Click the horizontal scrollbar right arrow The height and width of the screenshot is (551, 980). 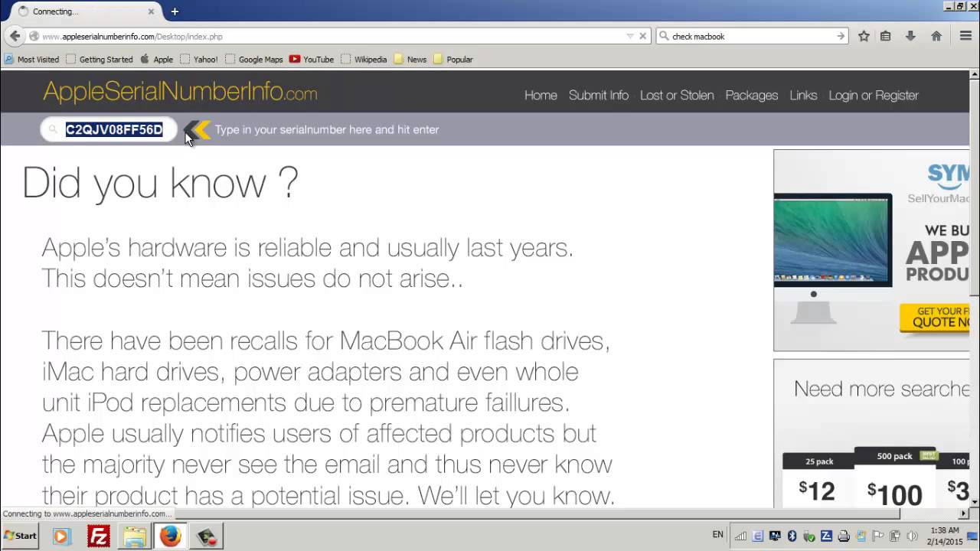(x=964, y=514)
